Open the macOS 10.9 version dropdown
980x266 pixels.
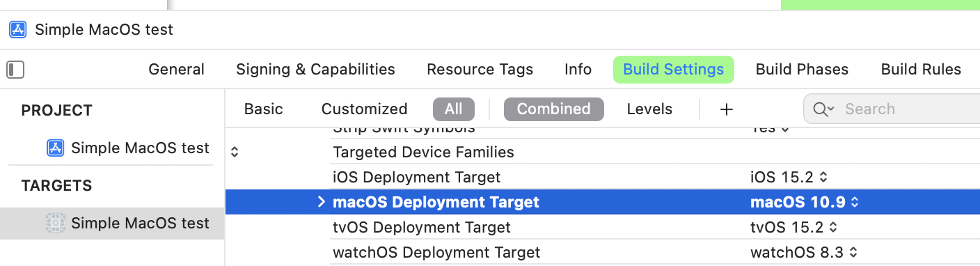[805, 202]
